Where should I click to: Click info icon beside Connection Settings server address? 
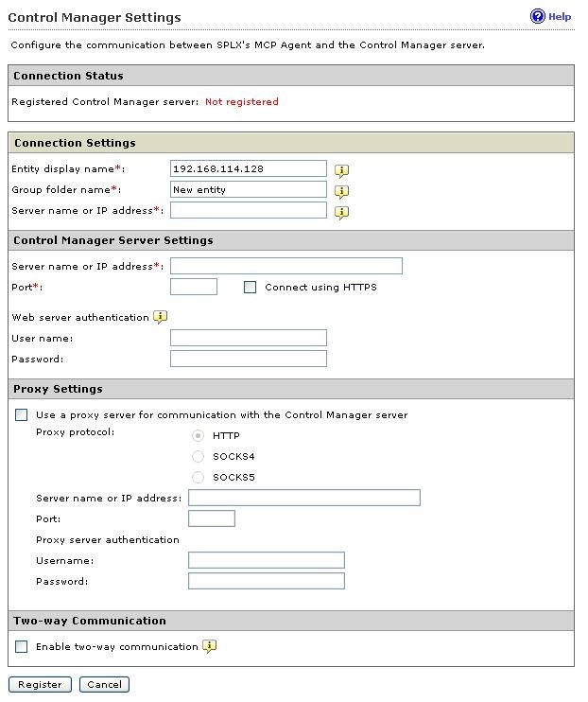click(x=342, y=212)
